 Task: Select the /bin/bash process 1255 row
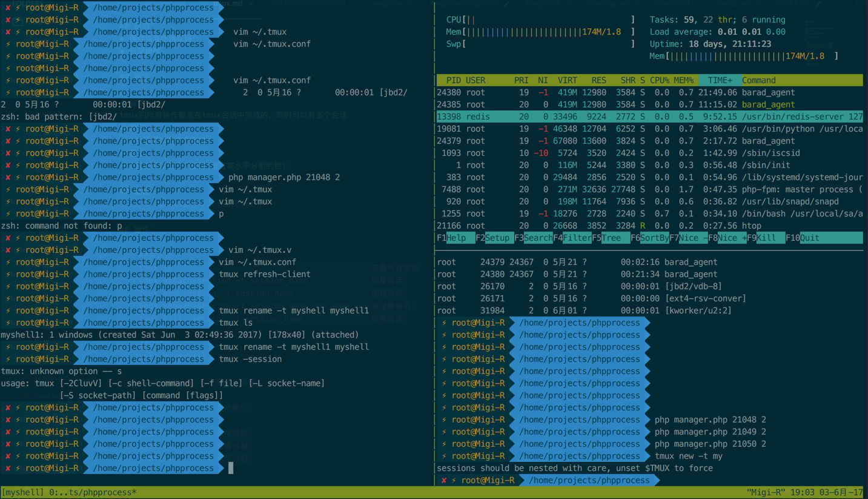pyautogui.click(x=649, y=213)
